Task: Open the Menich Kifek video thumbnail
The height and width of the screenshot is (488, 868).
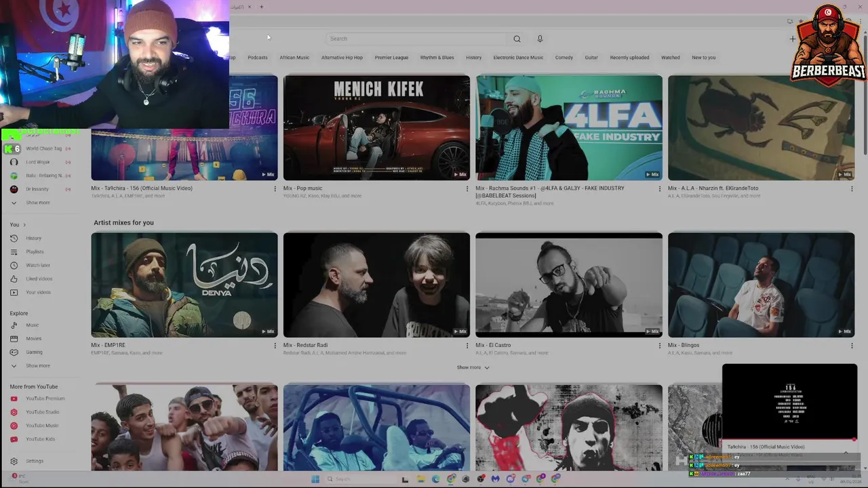Action: (376, 127)
